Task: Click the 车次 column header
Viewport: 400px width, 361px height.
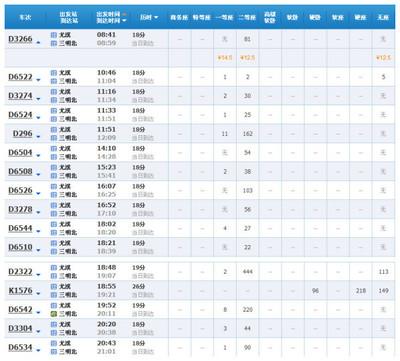Action: pyautogui.click(x=25, y=17)
